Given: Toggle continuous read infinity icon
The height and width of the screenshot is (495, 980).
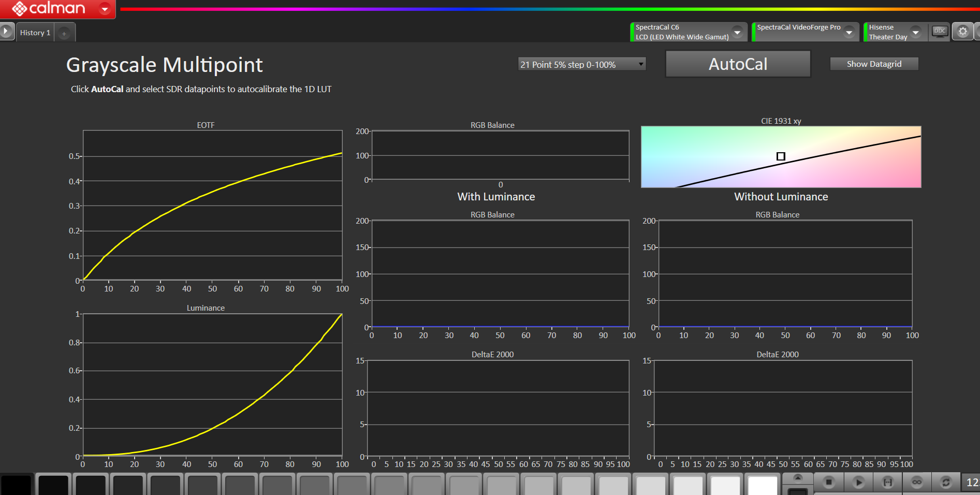Looking at the screenshot, I should coord(917,483).
